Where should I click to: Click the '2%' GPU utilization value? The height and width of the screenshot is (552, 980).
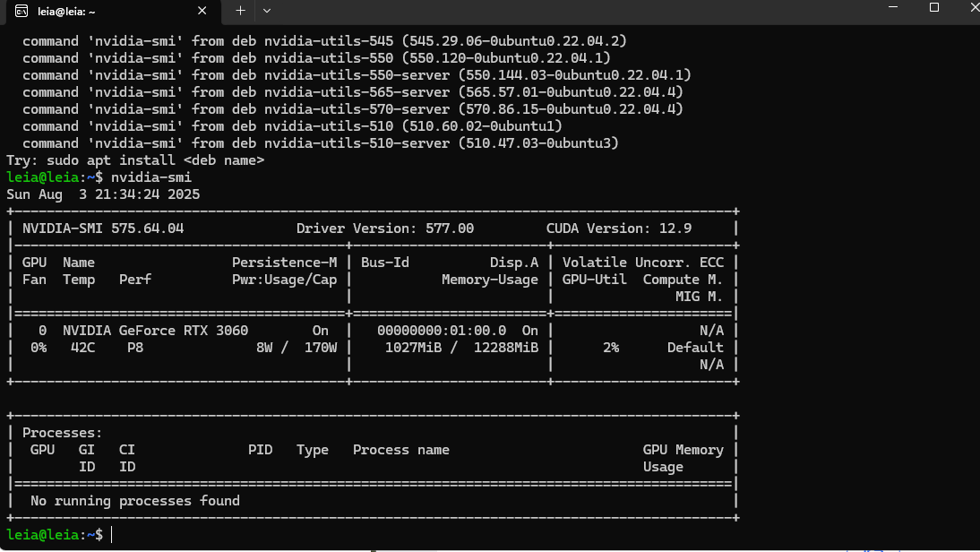tap(611, 347)
